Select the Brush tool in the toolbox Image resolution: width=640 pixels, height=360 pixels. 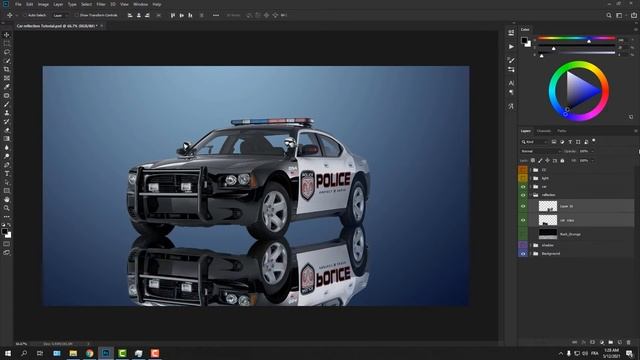click(7, 104)
